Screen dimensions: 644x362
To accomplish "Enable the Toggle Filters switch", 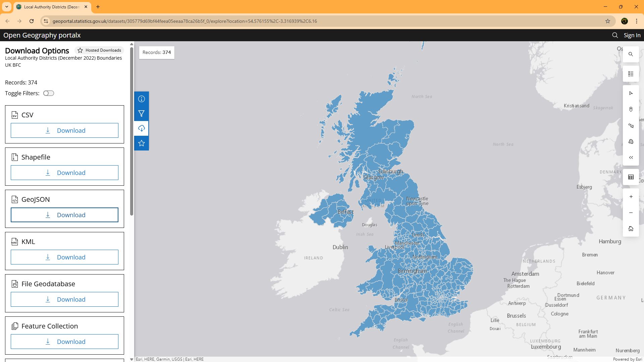I will [49, 93].
